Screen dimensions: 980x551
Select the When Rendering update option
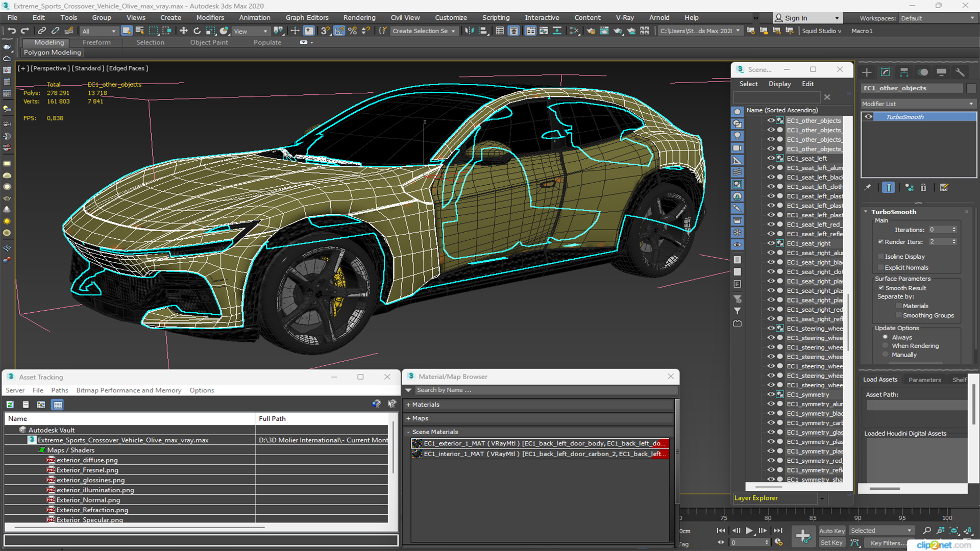[886, 346]
